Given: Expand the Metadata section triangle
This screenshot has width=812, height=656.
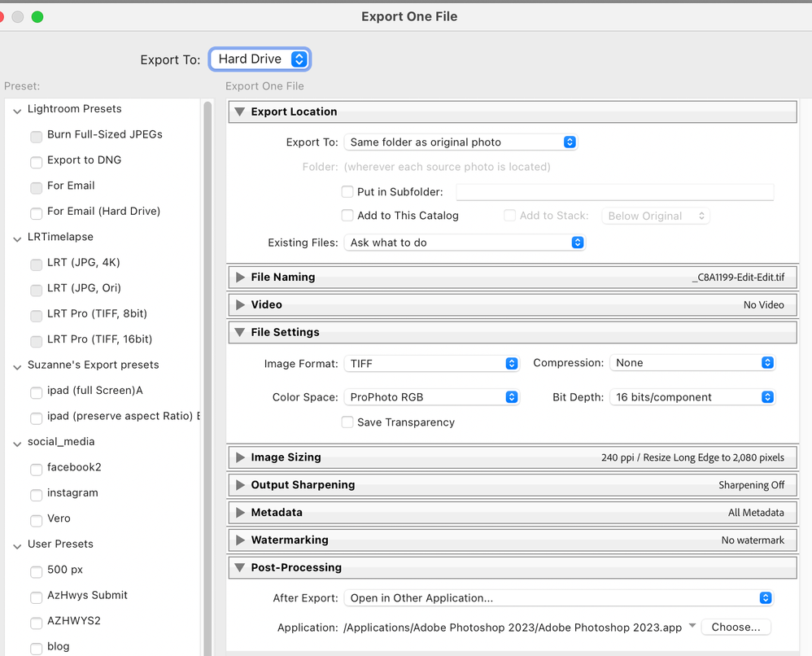Looking at the screenshot, I should coord(240,513).
